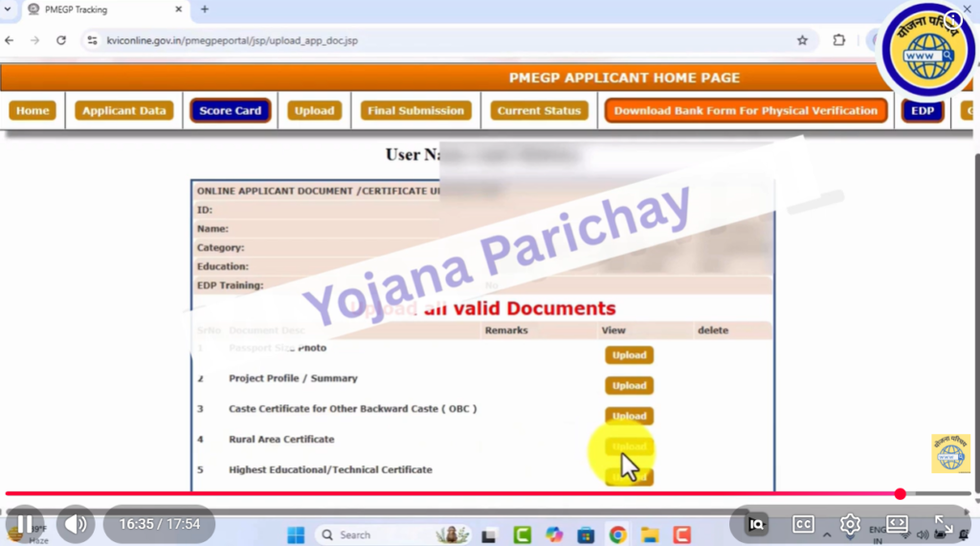Viewport: 980px width, 546px height.
Task: Mute the video volume
Action: click(76, 524)
